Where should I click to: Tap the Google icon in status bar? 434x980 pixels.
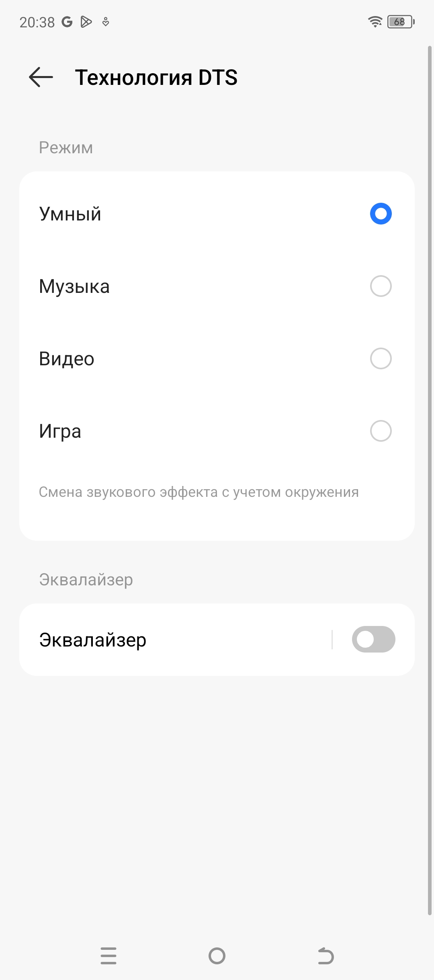[67, 22]
